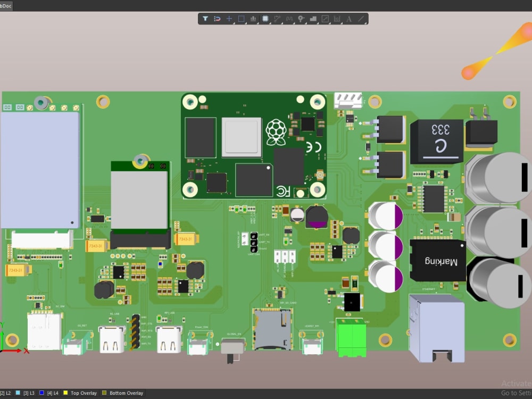532x399 pixels.
Task: Select the black inductor marked 333
Action: click(x=437, y=142)
